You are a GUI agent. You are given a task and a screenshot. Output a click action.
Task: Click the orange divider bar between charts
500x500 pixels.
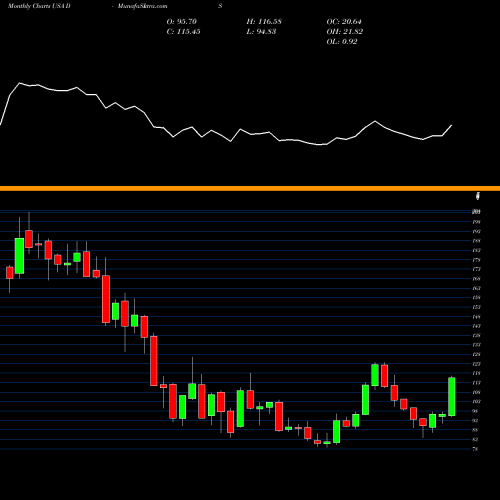pyautogui.click(x=250, y=188)
